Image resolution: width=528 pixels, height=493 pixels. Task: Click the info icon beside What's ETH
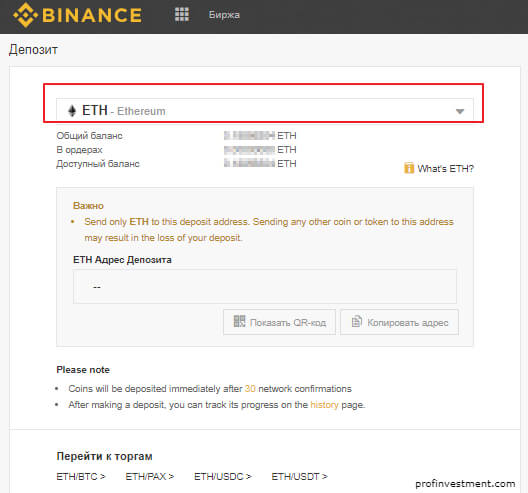pyautogui.click(x=409, y=168)
